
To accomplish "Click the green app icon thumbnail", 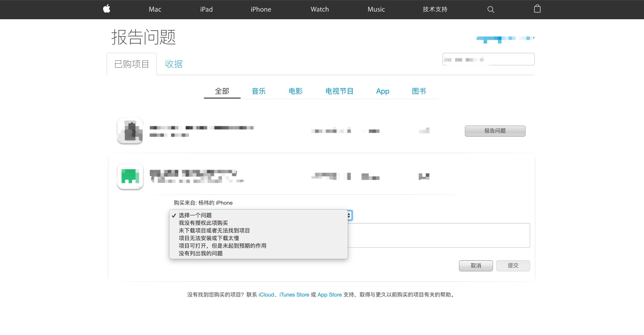I will [x=130, y=176].
